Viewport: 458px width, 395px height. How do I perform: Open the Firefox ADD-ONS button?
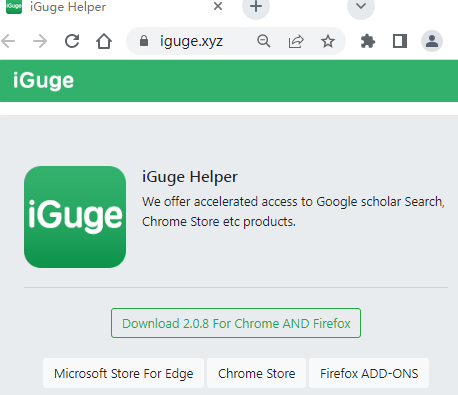(x=369, y=373)
